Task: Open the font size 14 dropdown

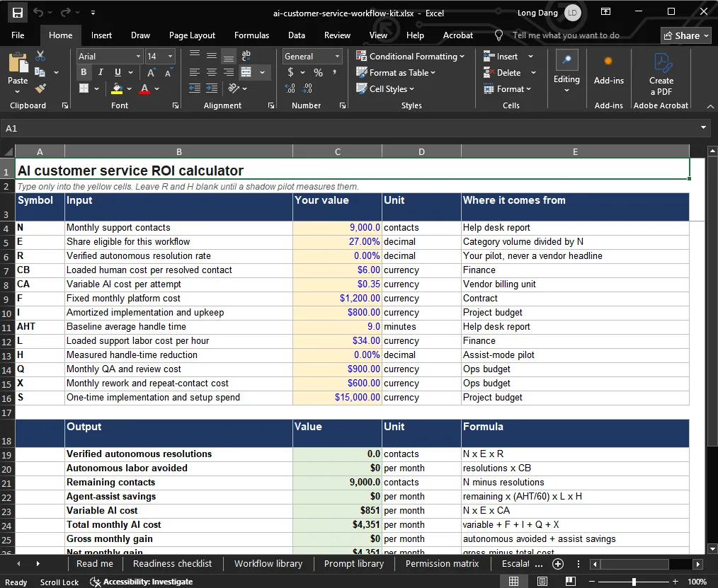Action: point(170,57)
